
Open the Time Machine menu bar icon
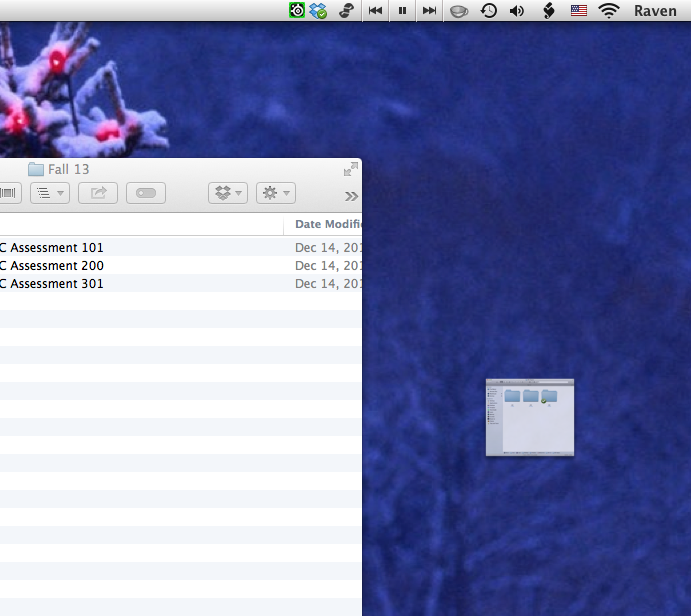pos(489,11)
